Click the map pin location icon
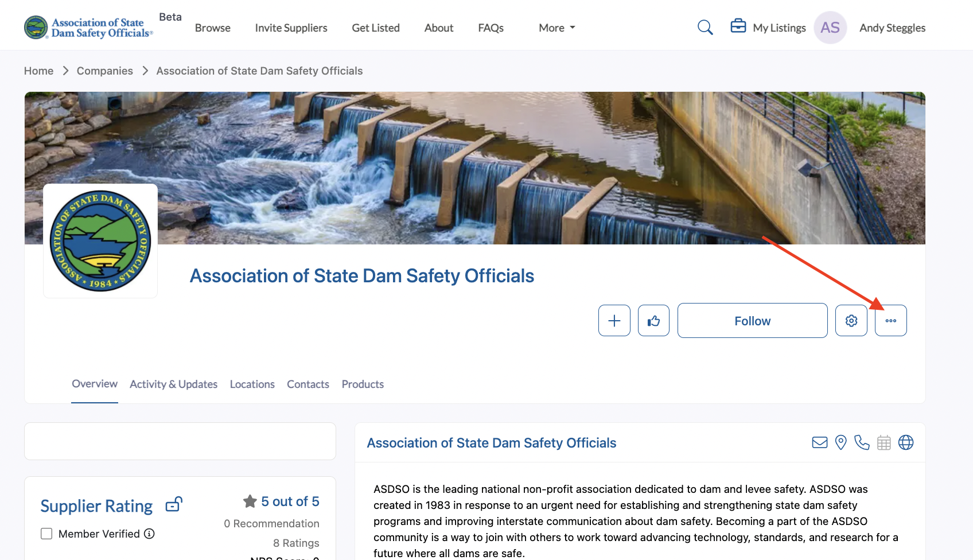 click(841, 442)
